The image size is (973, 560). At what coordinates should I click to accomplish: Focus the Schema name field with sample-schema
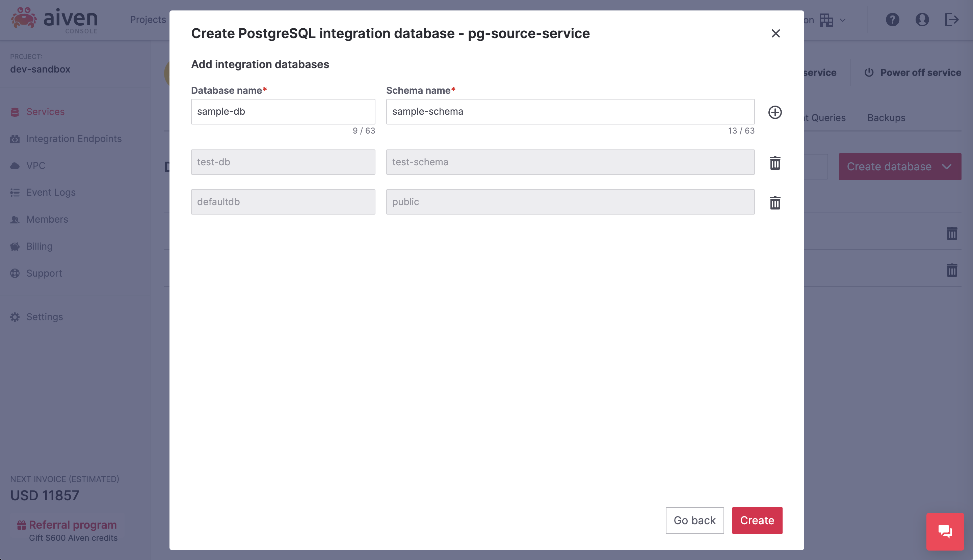point(570,112)
